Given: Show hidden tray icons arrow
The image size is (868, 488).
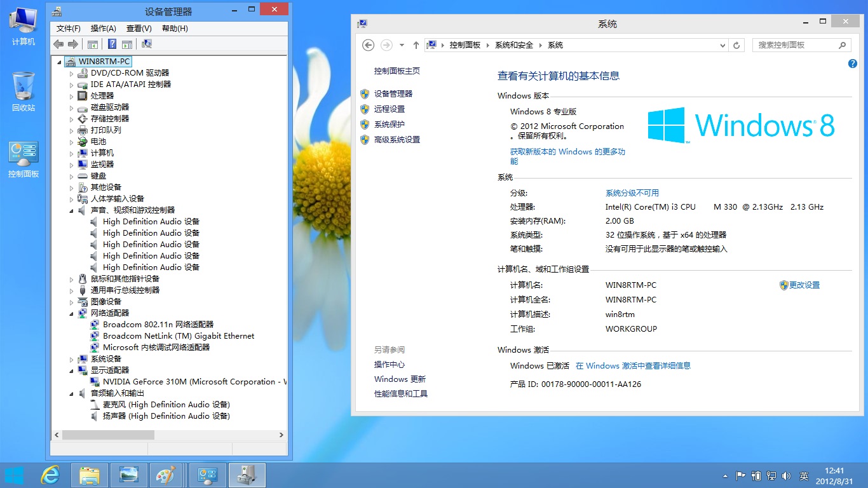Looking at the screenshot, I should pos(725,475).
